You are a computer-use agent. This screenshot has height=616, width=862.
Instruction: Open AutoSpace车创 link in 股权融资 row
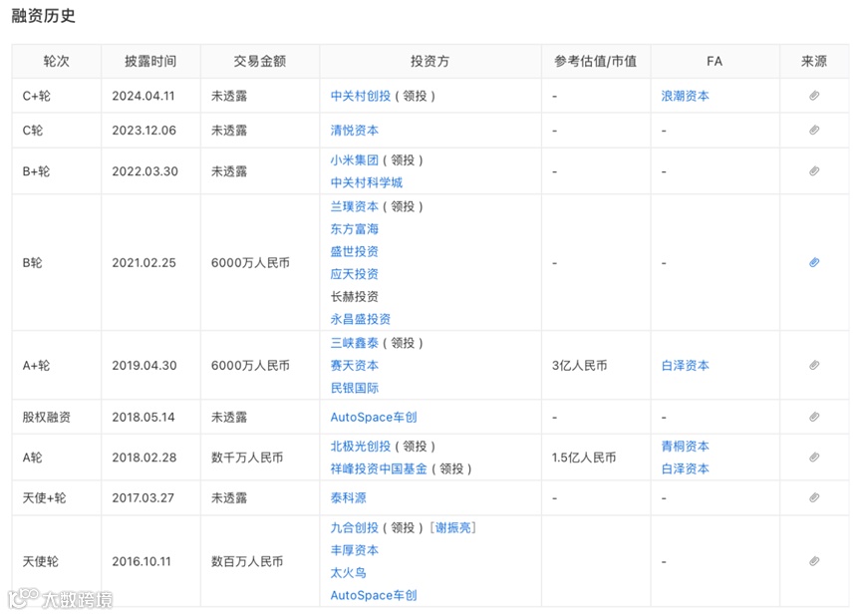[x=374, y=417]
